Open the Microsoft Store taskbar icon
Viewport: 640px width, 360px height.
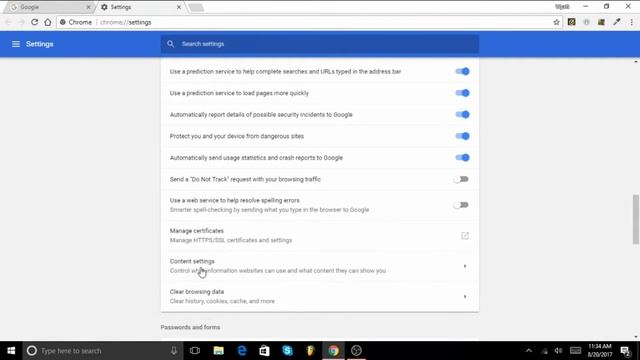pyautogui.click(x=264, y=351)
